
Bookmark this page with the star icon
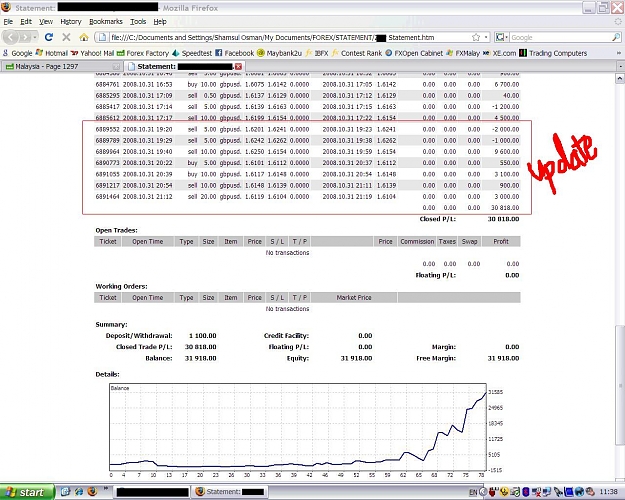476,37
